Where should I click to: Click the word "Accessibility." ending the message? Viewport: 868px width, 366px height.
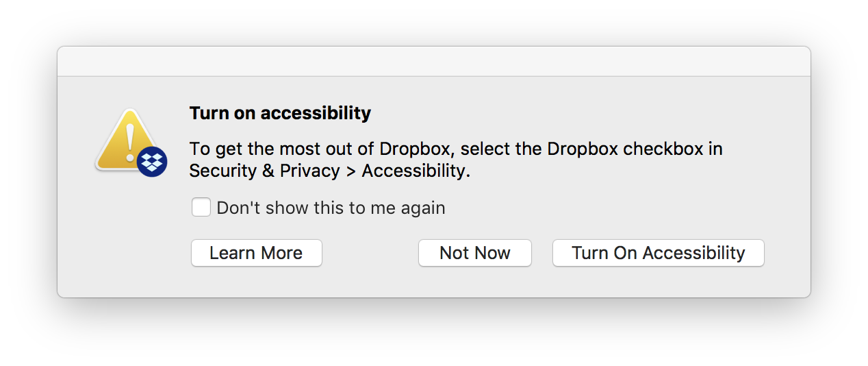(x=416, y=171)
